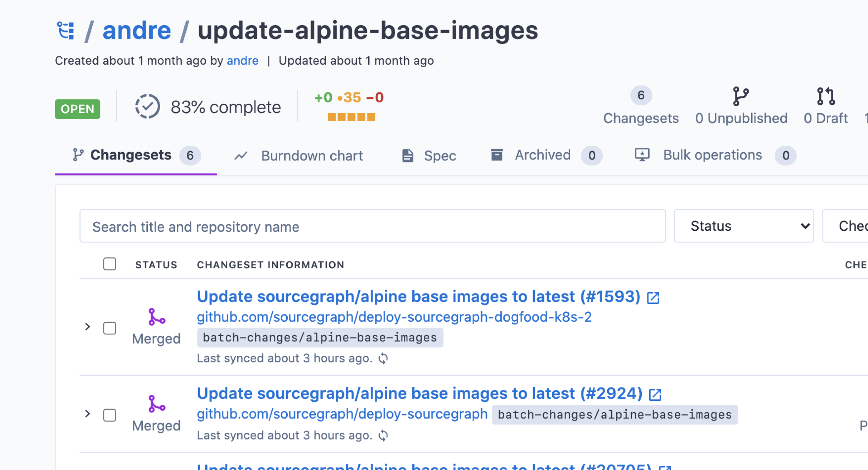Click sync refresh icon for changeset #1593
The width and height of the screenshot is (868, 470).
(383, 359)
